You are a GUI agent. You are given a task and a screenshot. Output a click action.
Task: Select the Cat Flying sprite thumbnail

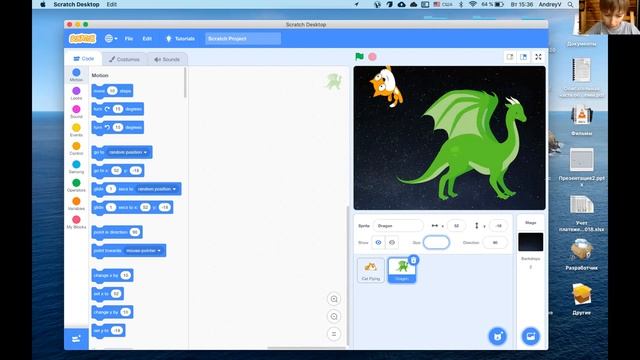coord(371,270)
